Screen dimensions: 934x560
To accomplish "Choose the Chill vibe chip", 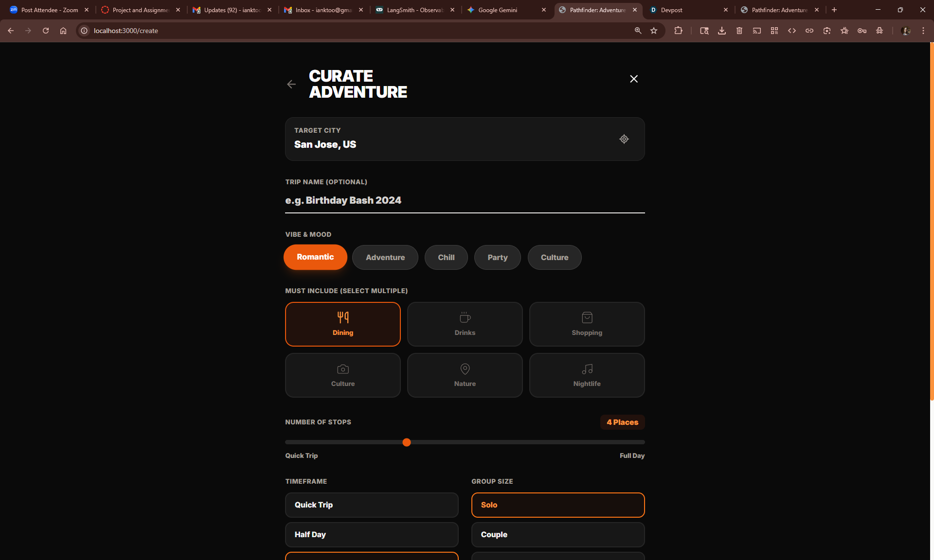I will coord(446,257).
